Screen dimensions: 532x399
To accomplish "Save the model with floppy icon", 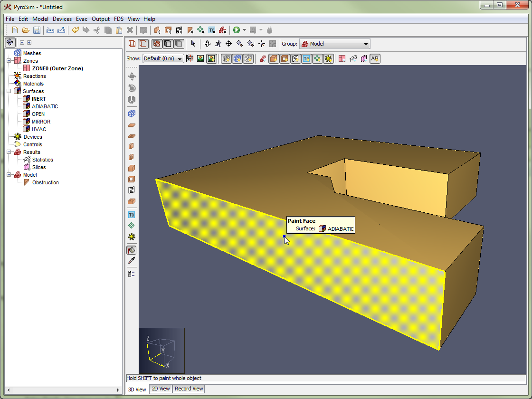I will click(37, 30).
